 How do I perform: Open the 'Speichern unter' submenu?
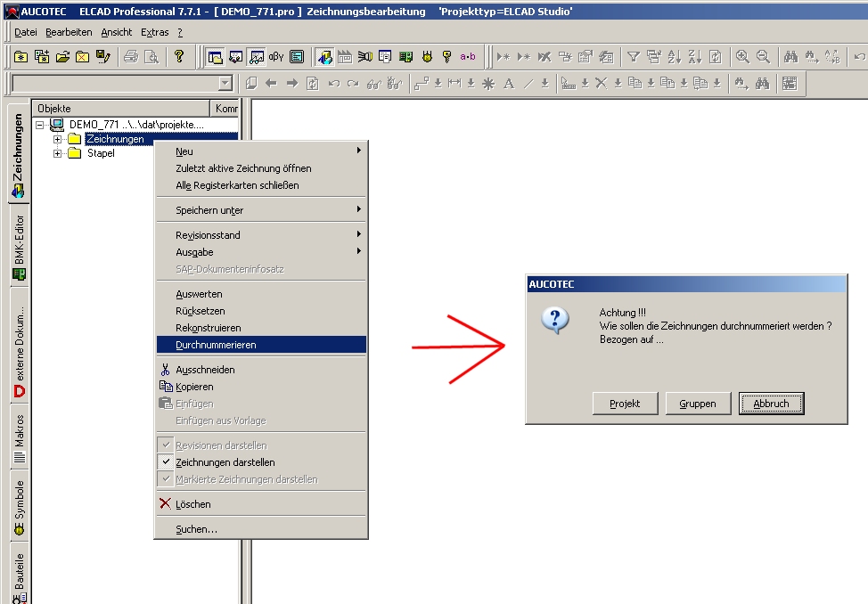coord(261,210)
